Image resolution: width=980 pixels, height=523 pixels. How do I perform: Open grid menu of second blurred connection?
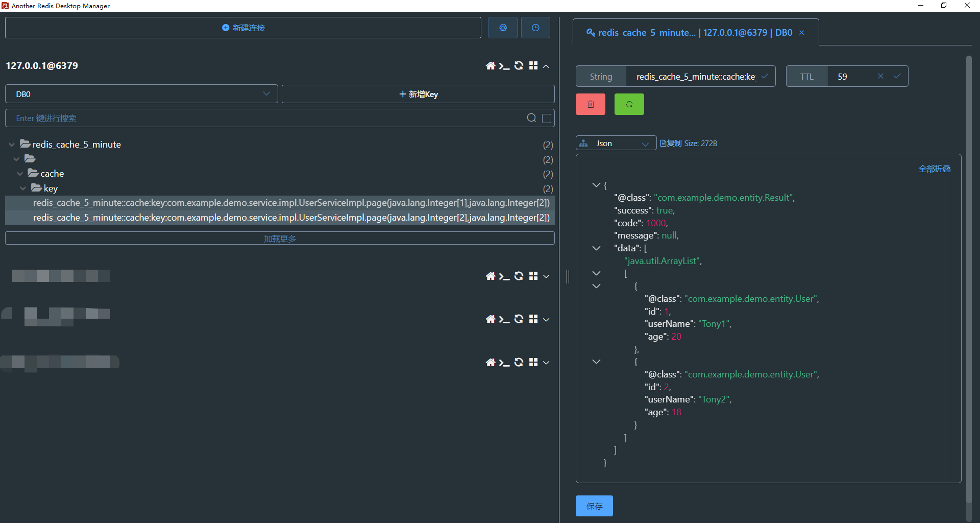tap(533, 319)
